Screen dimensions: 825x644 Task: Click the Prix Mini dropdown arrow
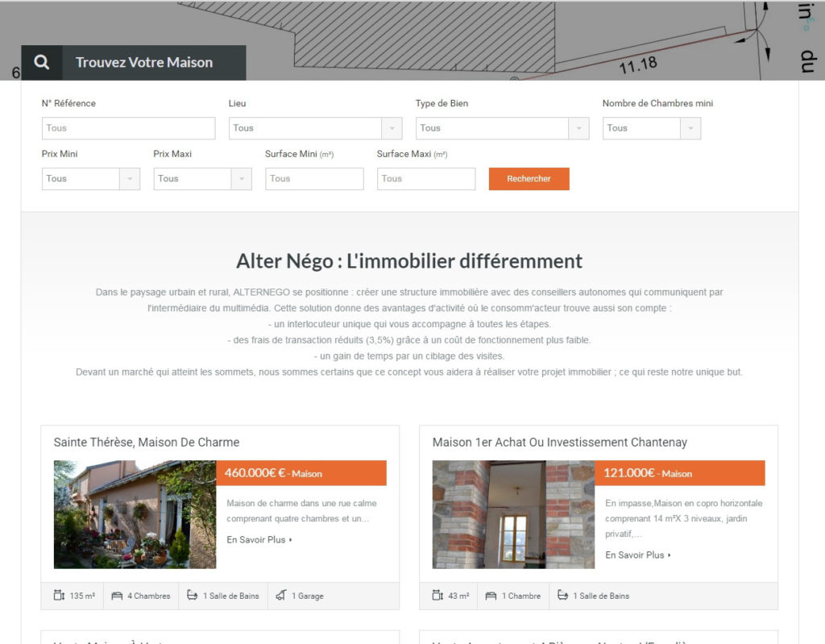pyautogui.click(x=130, y=178)
